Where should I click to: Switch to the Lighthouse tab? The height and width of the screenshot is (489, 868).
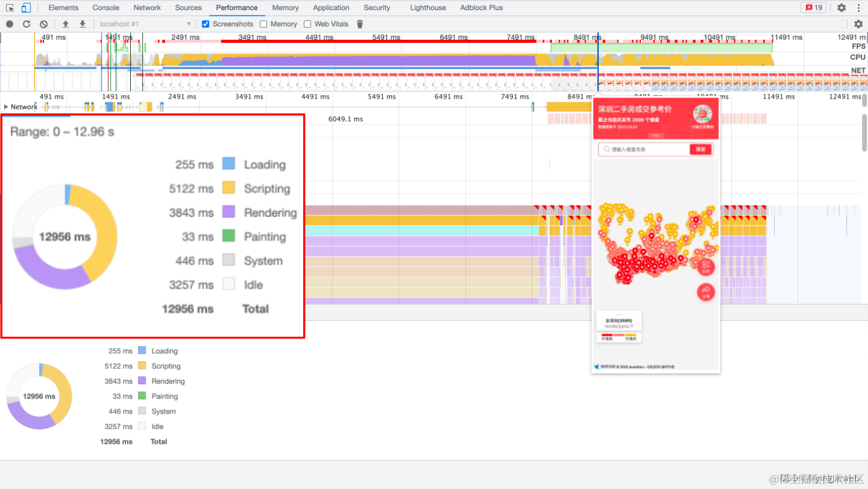coord(428,8)
